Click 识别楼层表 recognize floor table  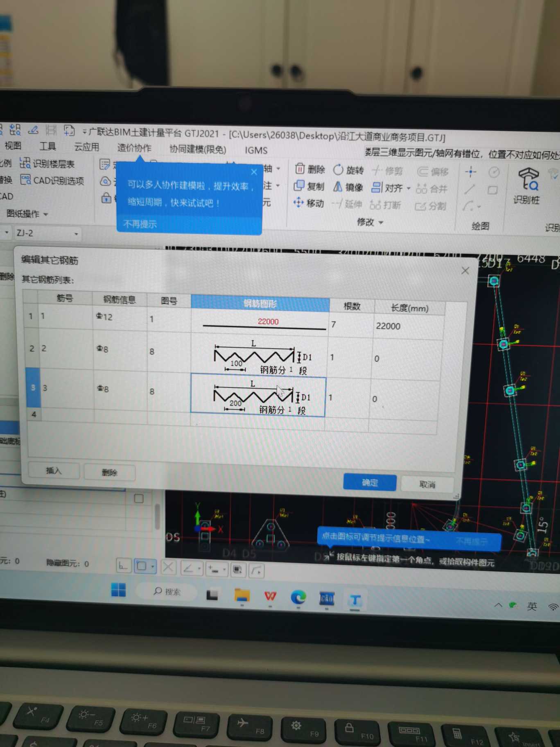pyautogui.click(x=47, y=164)
